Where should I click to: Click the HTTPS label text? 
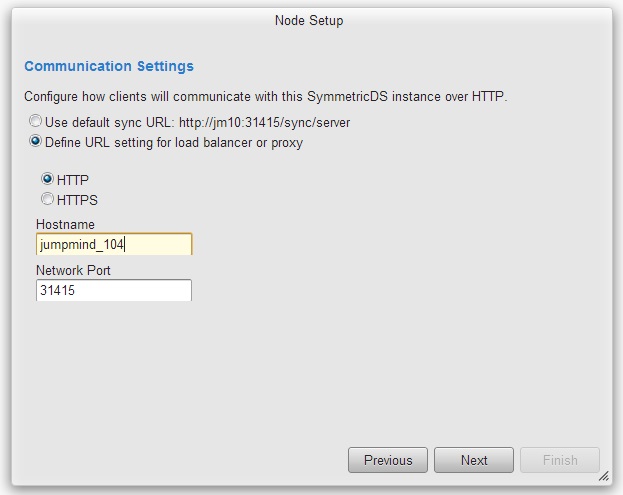pyautogui.click(x=77, y=200)
